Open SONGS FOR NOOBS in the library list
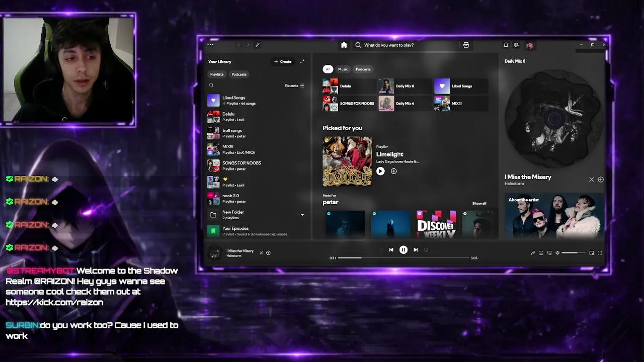Image resolution: width=644 pixels, height=362 pixels. [257, 165]
